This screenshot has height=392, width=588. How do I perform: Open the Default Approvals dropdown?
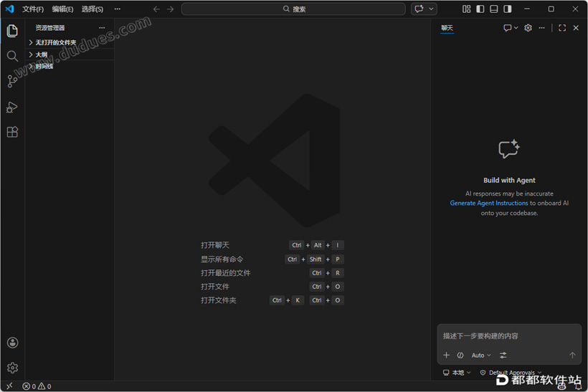point(511,373)
